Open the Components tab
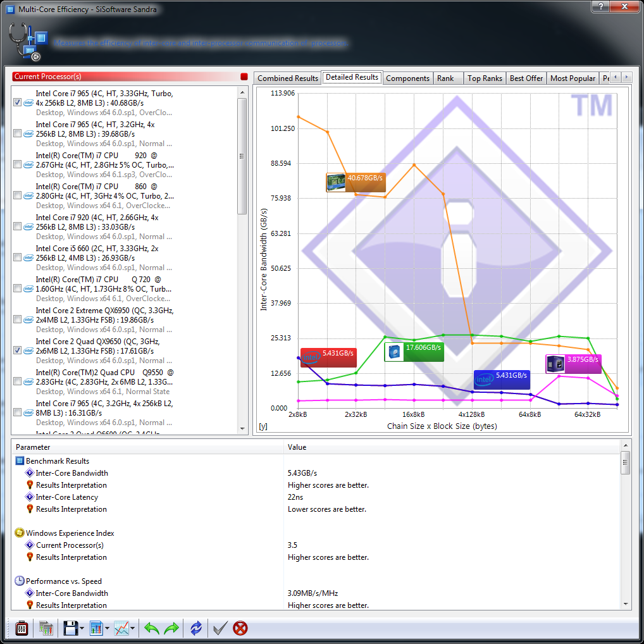The width and height of the screenshot is (644, 644). (407, 78)
